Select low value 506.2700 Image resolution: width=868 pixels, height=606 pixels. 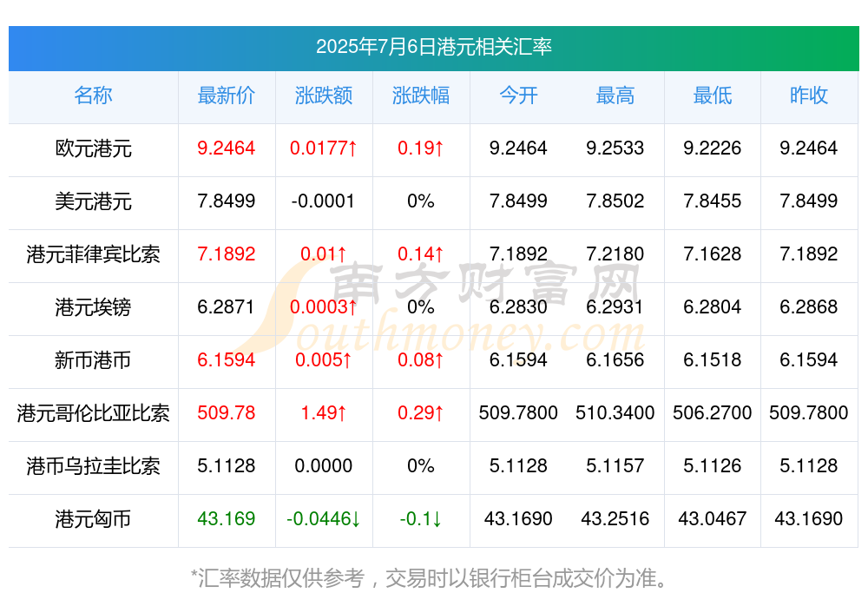713,412
